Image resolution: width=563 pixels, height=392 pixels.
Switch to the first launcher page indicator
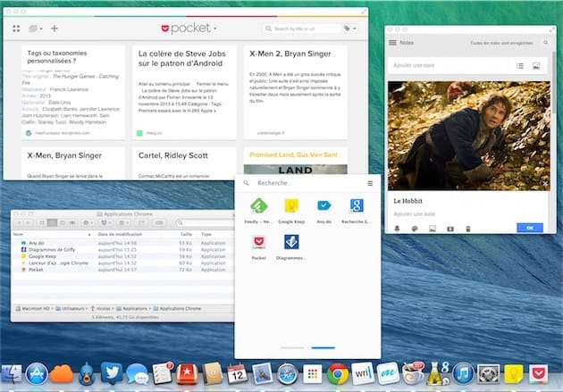point(292,347)
